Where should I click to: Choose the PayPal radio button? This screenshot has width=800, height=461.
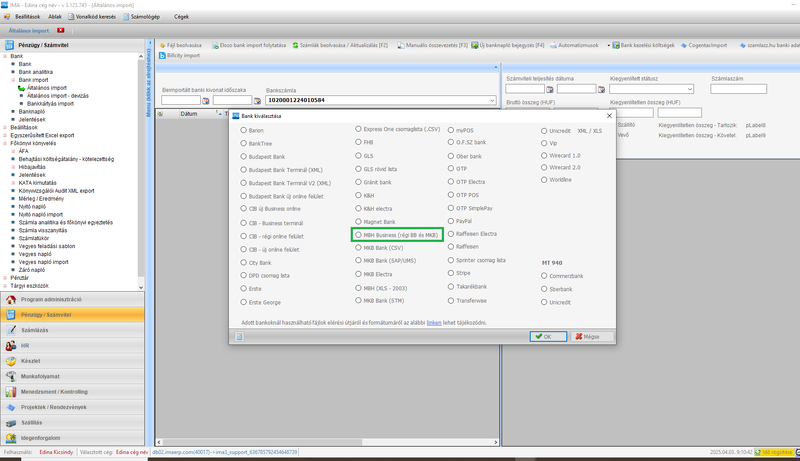[x=451, y=221]
